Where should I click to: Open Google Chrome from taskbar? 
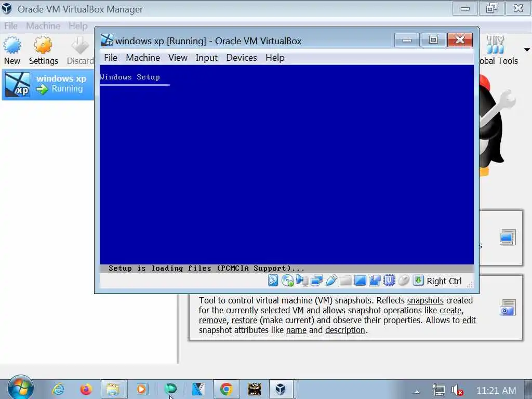(226, 389)
